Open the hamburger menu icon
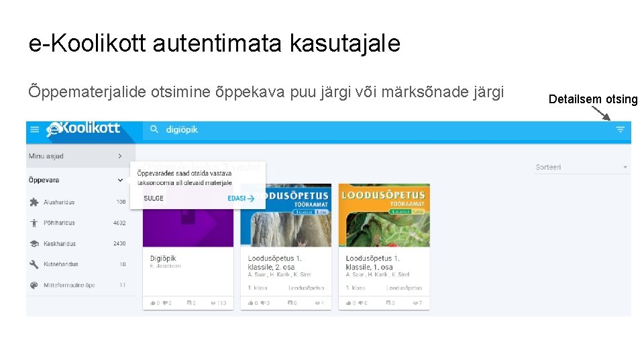This screenshot has height=362, width=644. (34, 129)
